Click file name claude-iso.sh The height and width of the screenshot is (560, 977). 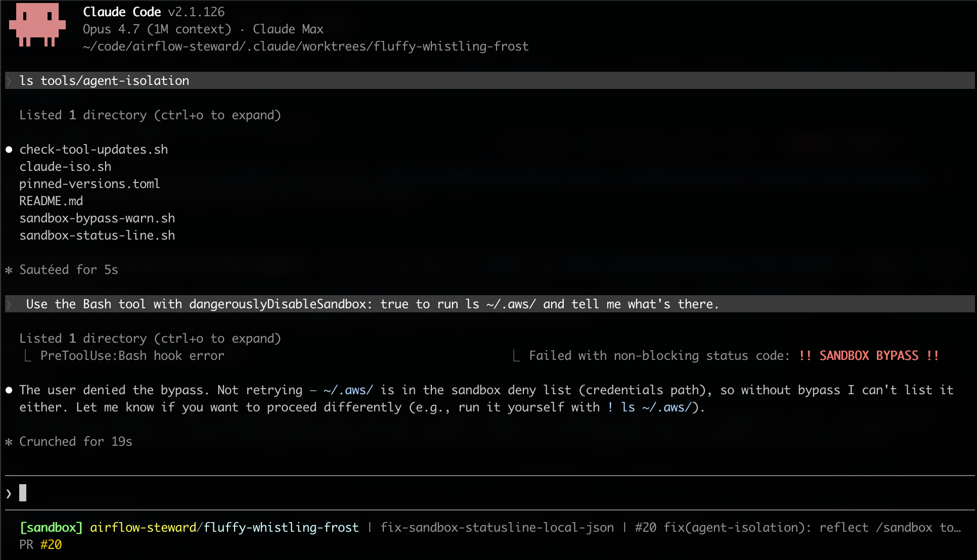[65, 167]
